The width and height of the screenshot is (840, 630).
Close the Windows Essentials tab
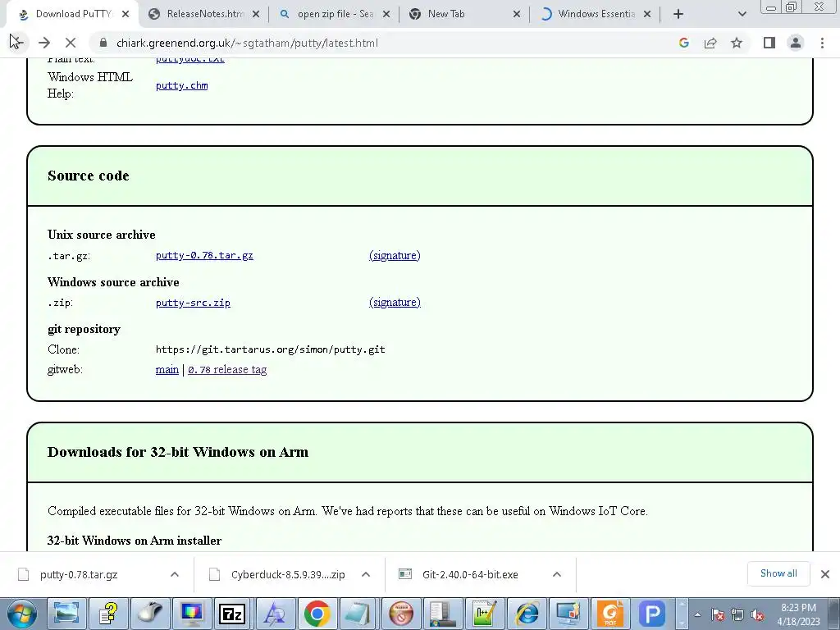click(x=647, y=15)
